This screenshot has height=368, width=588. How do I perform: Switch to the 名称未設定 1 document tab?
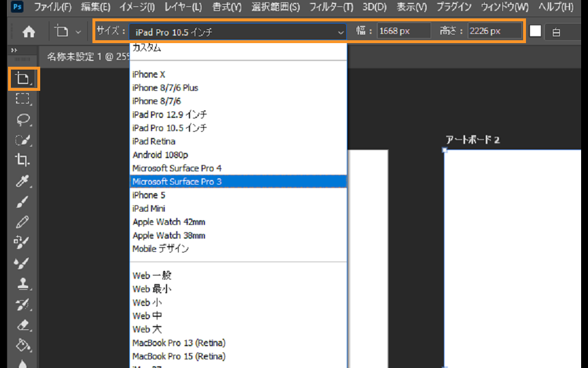point(88,57)
